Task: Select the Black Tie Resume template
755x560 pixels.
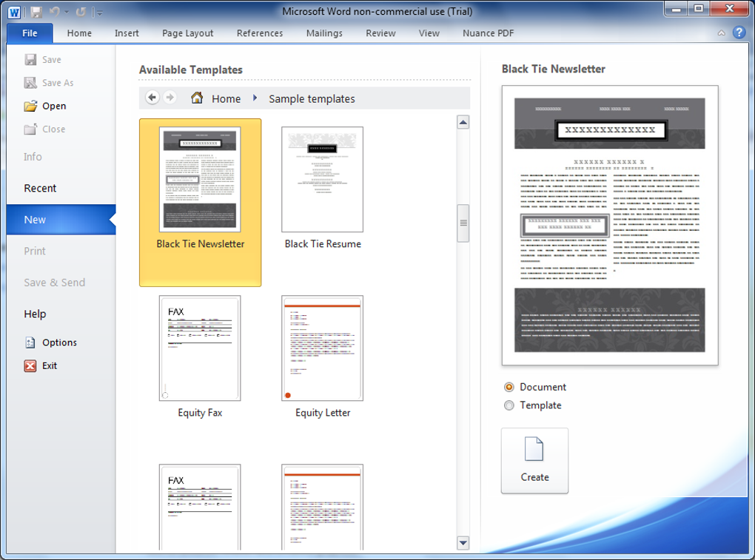Action: point(323,180)
